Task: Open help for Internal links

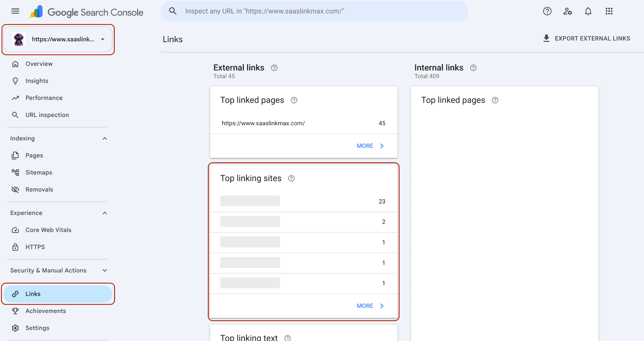Action: tap(473, 68)
